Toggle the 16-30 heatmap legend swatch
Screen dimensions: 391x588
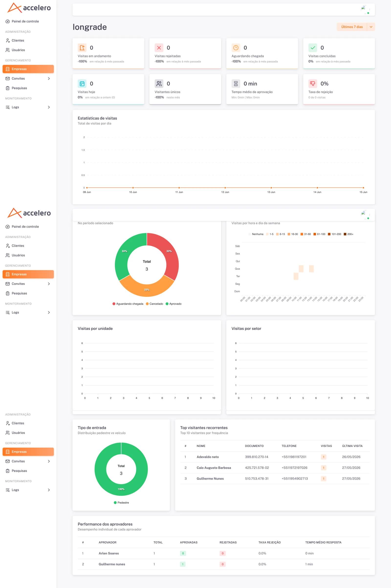click(x=289, y=234)
